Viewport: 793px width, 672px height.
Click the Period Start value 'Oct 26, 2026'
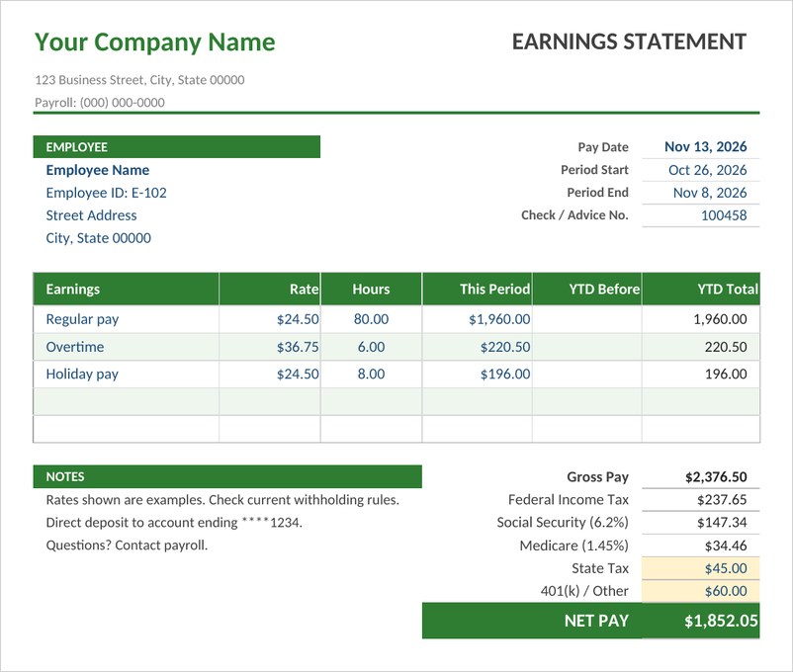(708, 170)
